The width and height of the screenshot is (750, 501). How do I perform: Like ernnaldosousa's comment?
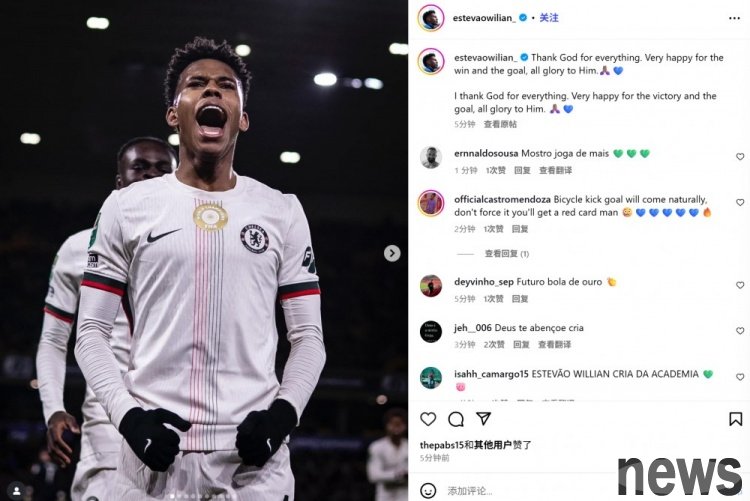point(740,156)
